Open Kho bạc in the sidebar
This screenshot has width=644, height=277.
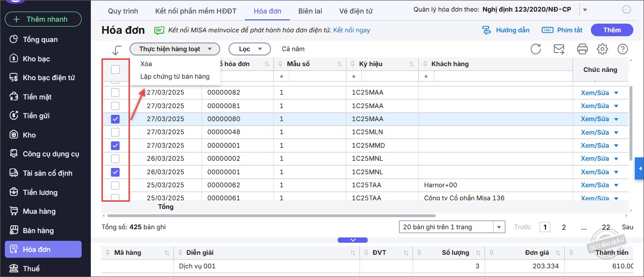pyautogui.click(x=36, y=59)
